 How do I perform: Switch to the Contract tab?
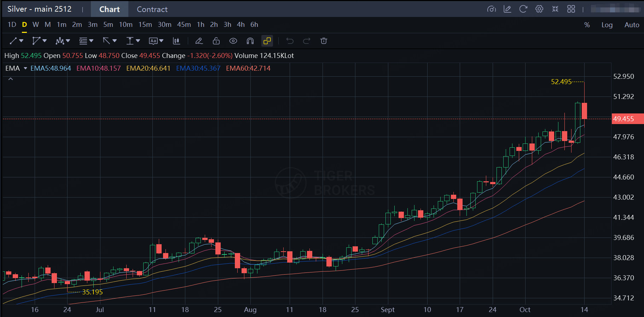pos(152,9)
